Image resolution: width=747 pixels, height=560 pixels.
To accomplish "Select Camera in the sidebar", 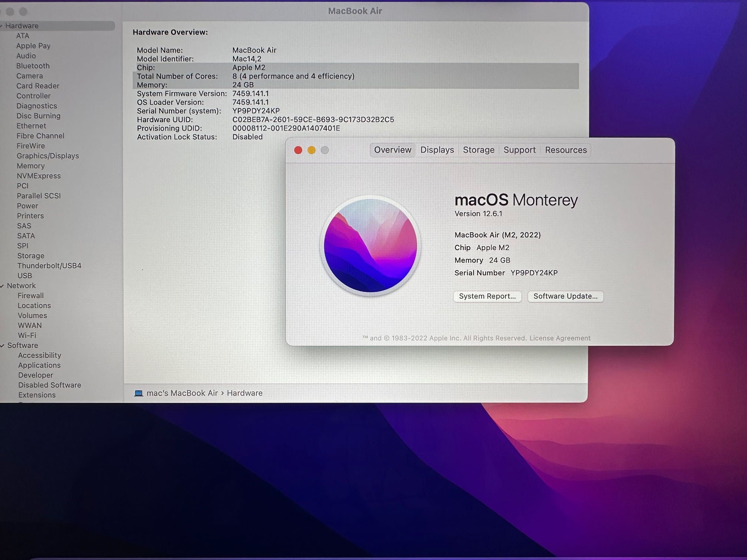I will (x=30, y=76).
